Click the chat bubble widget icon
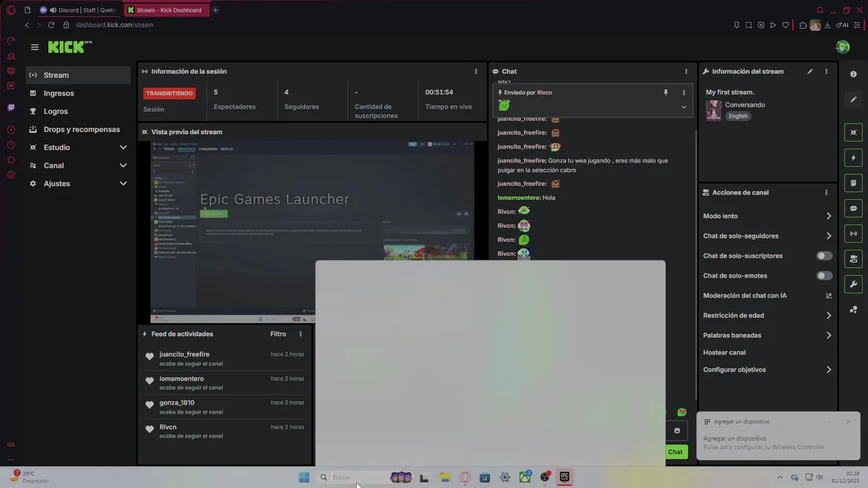The width and height of the screenshot is (868, 488). [x=853, y=208]
